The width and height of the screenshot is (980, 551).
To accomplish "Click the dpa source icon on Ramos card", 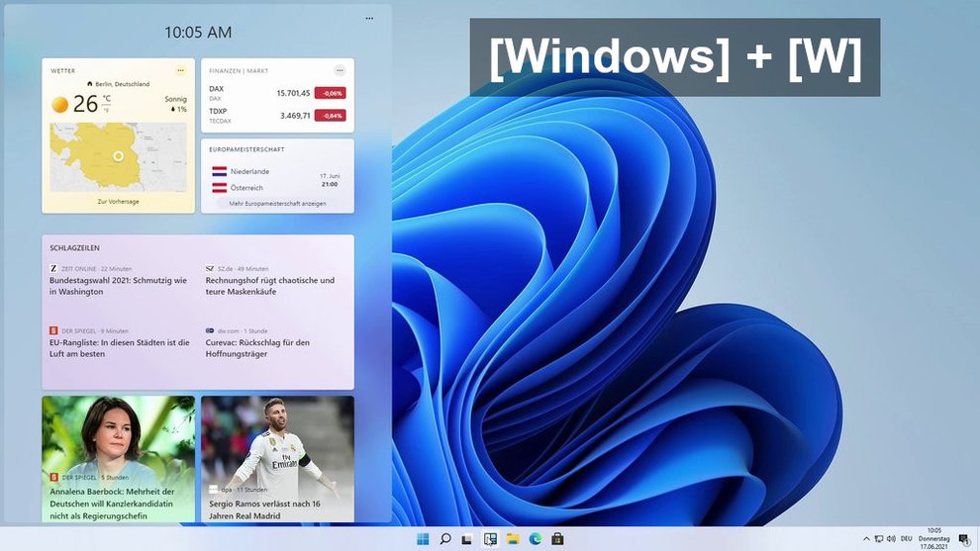I will (x=213, y=489).
